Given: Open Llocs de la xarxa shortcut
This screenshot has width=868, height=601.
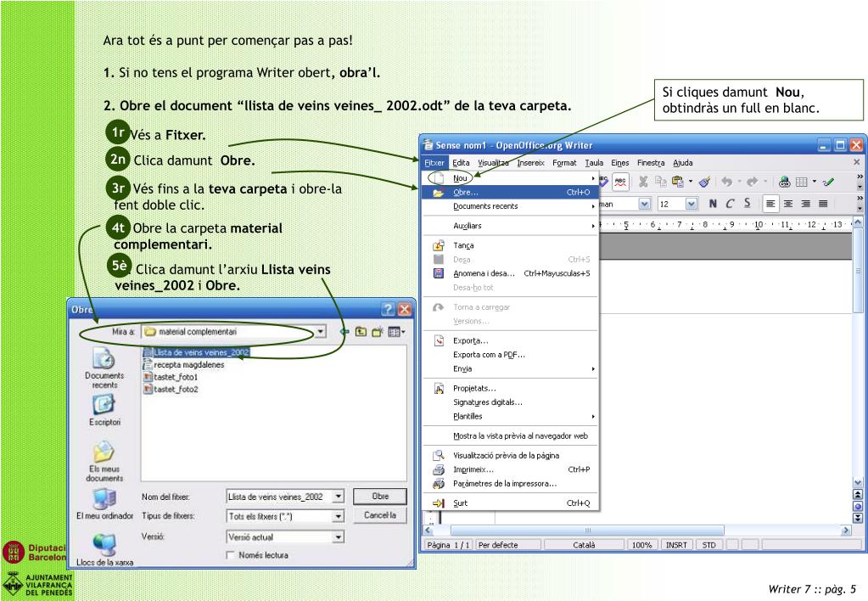Looking at the screenshot, I should 104,549.
